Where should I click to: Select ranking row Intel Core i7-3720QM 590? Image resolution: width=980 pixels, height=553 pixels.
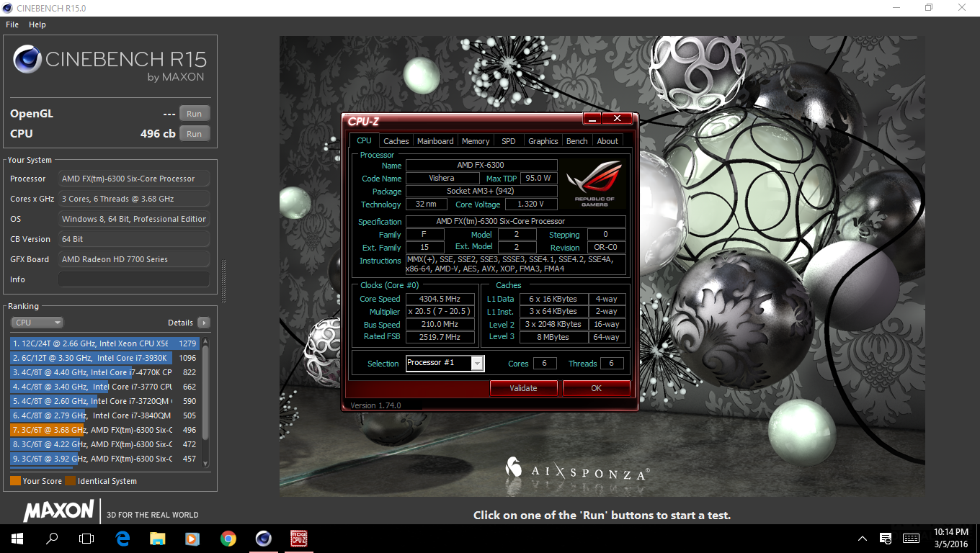104,401
